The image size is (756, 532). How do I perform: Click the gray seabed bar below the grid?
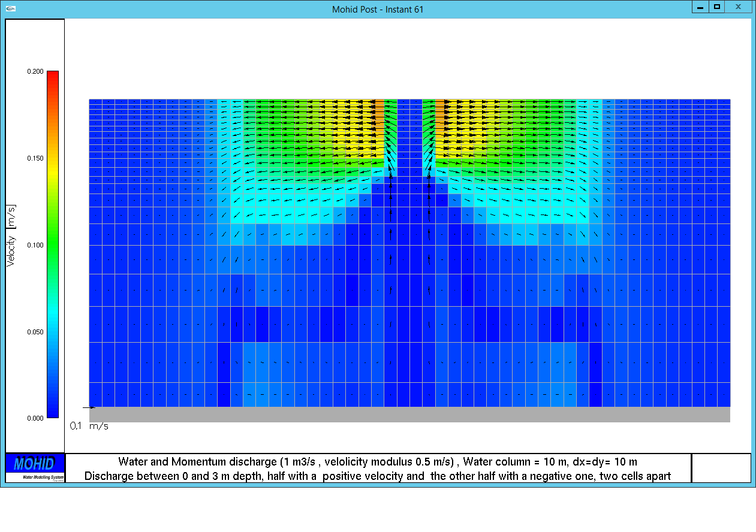pyautogui.click(x=409, y=415)
